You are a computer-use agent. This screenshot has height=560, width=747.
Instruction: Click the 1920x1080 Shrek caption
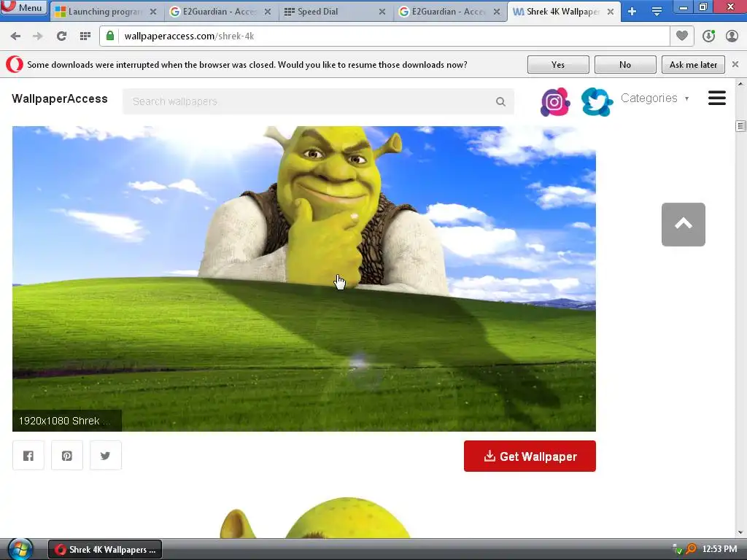click(66, 421)
